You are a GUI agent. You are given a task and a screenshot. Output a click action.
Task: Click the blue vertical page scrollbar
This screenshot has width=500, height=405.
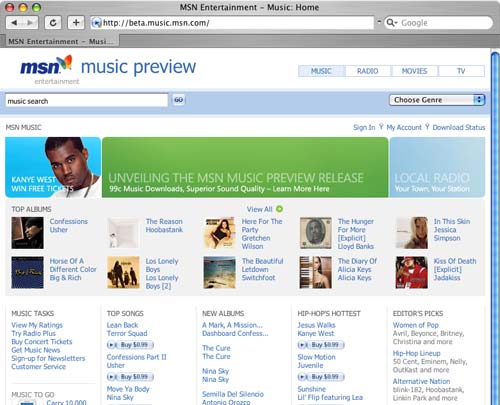coord(495,227)
